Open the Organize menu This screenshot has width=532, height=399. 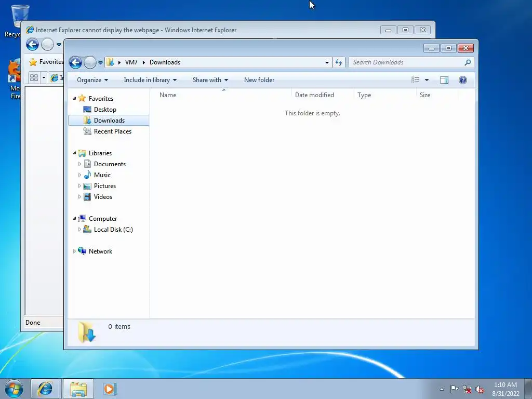point(92,80)
